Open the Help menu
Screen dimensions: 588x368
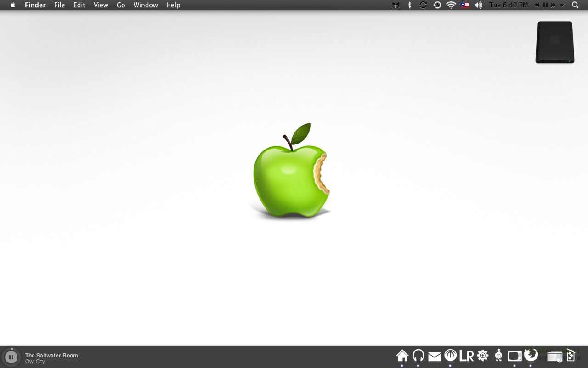[173, 5]
